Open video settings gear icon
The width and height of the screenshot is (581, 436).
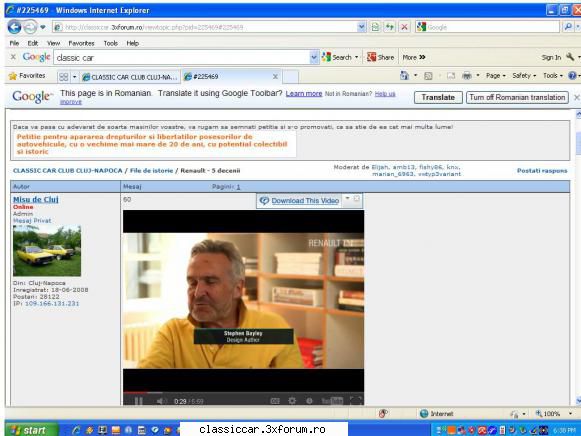point(292,400)
